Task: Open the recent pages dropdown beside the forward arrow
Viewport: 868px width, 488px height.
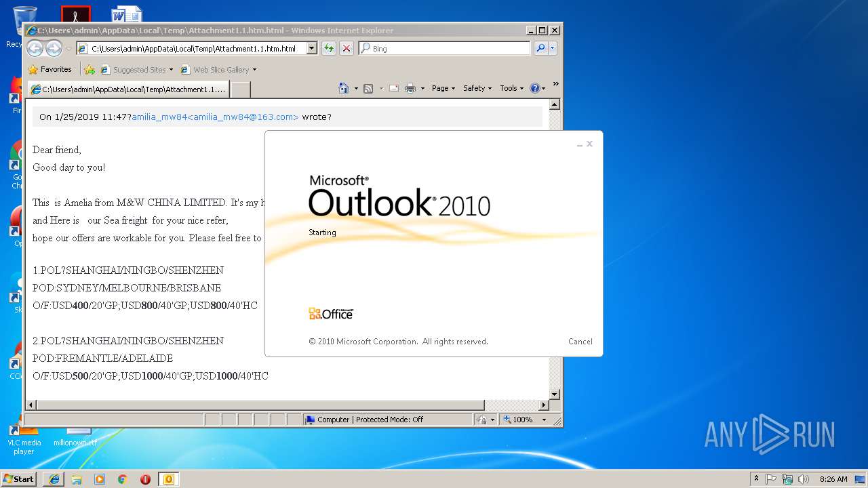Action: click(68, 49)
